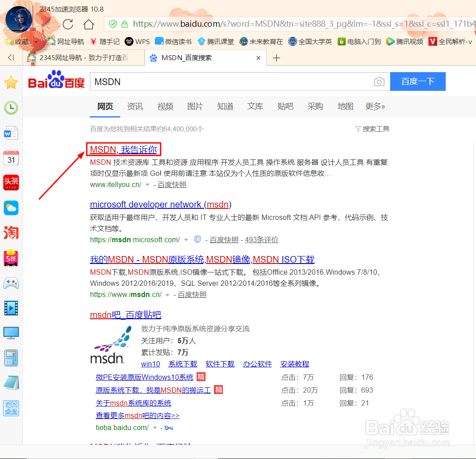Open the 'MSDN,我告诉你' search result link
The image size is (476, 459).
[x=123, y=150]
